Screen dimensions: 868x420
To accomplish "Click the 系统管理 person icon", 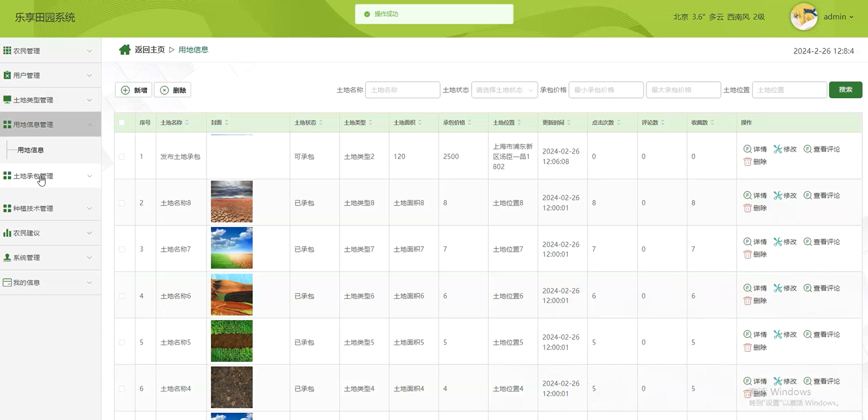I will click(x=7, y=257).
